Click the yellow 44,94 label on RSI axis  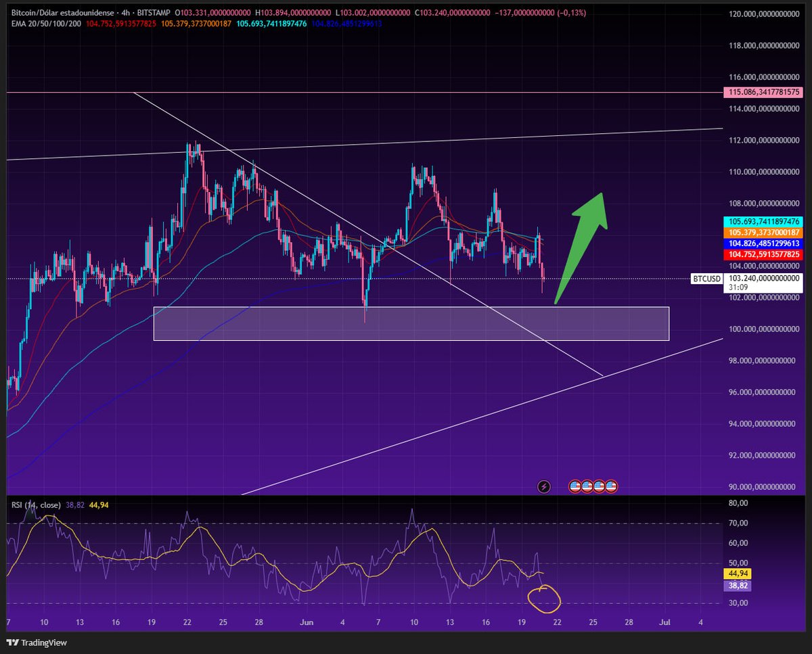(739, 574)
